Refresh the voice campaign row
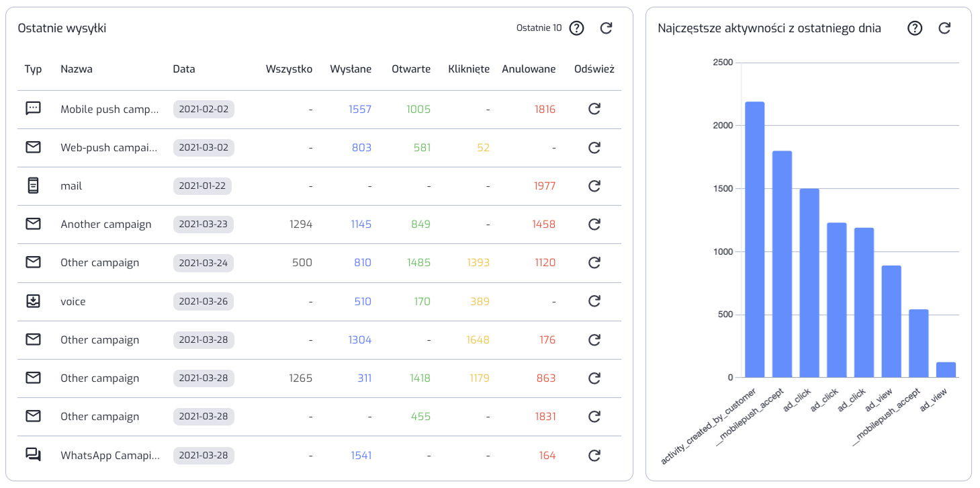Image resolution: width=980 pixels, height=488 pixels. (594, 301)
